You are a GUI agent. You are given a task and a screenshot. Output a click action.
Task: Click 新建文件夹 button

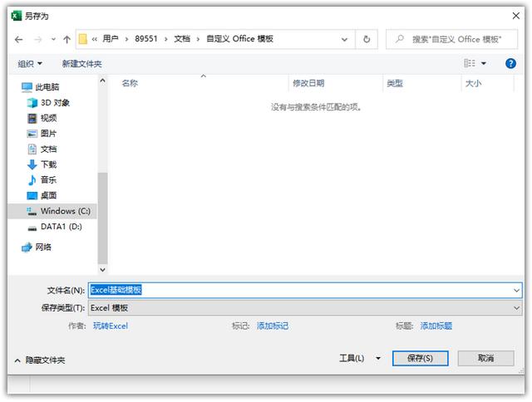tap(81, 64)
